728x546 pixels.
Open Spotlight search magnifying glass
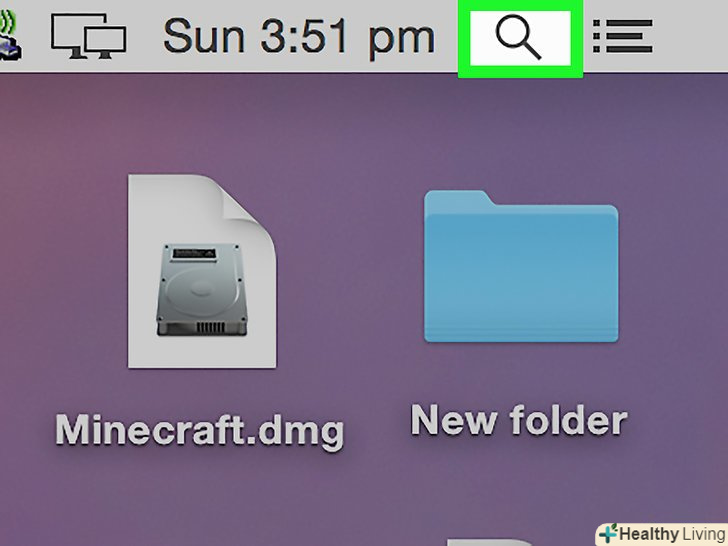(x=520, y=39)
